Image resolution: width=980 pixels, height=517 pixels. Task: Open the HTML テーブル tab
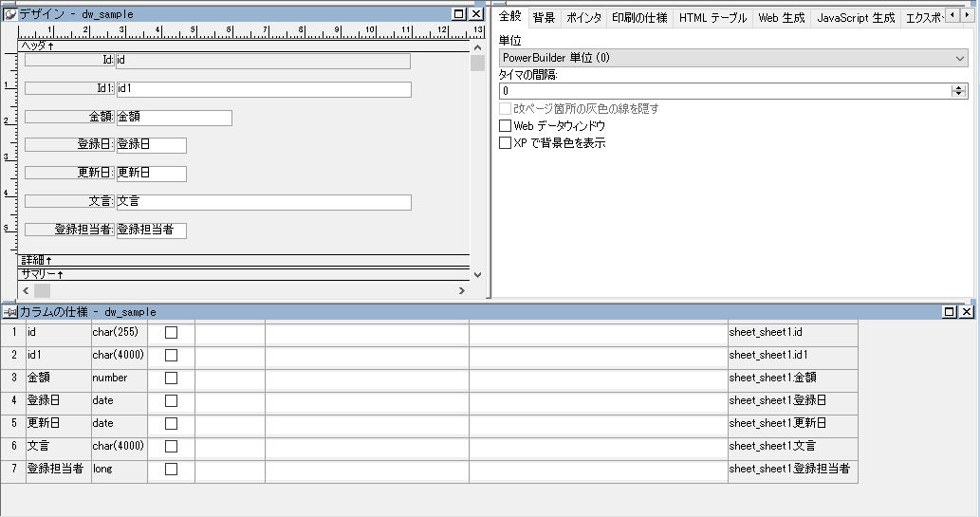[x=713, y=18]
